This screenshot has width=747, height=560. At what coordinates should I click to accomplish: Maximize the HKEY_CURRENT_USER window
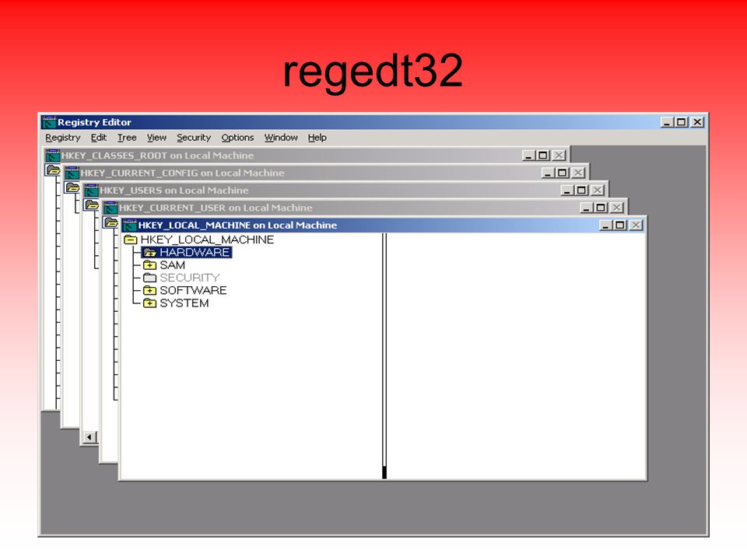point(601,208)
